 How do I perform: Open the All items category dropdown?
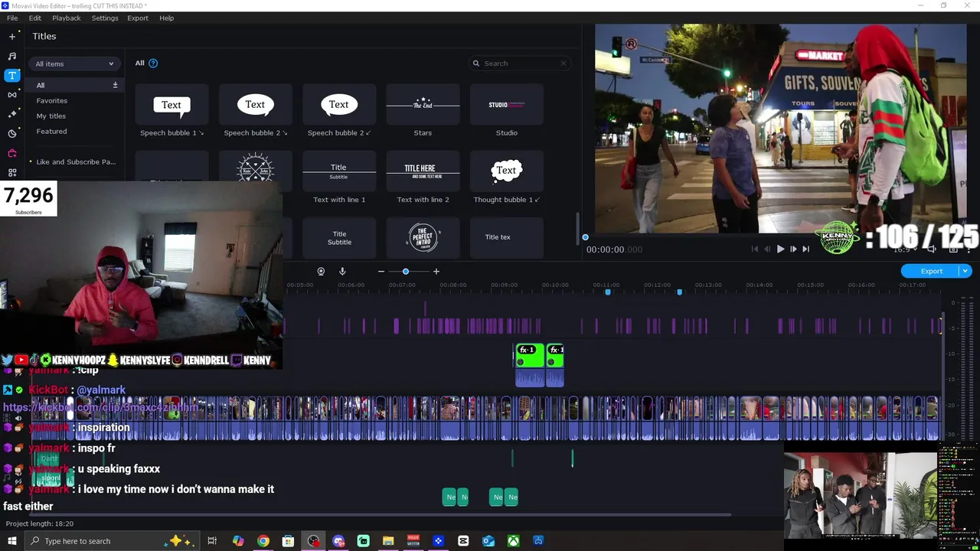74,64
